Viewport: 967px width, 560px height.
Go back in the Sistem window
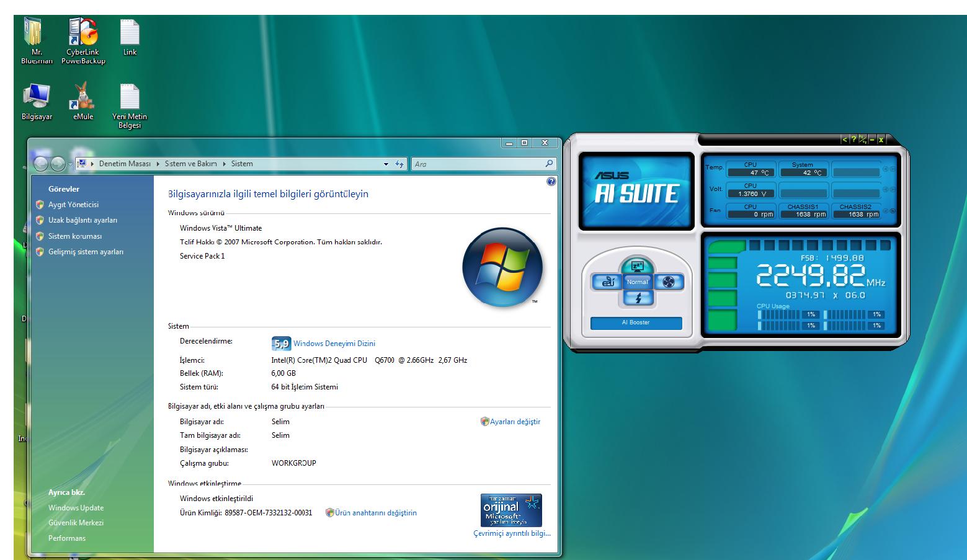[42, 164]
